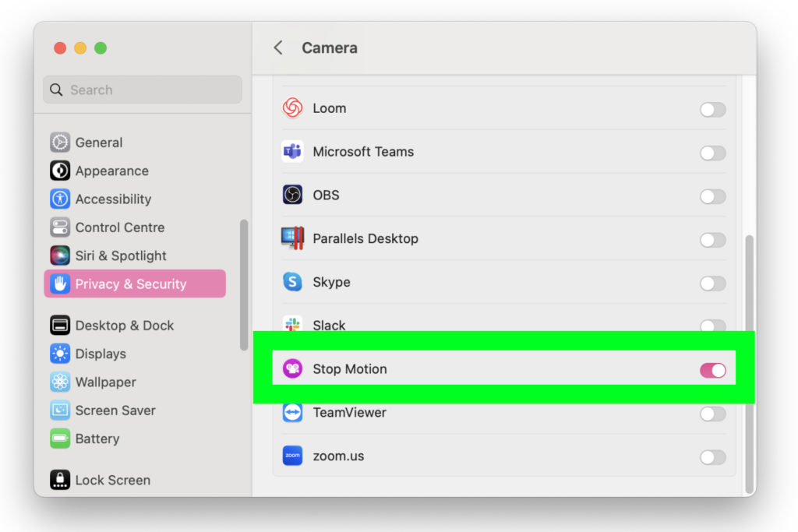The image size is (798, 532).
Task: Click the Stop Motion app icon
Action: (x=291, y=370)
